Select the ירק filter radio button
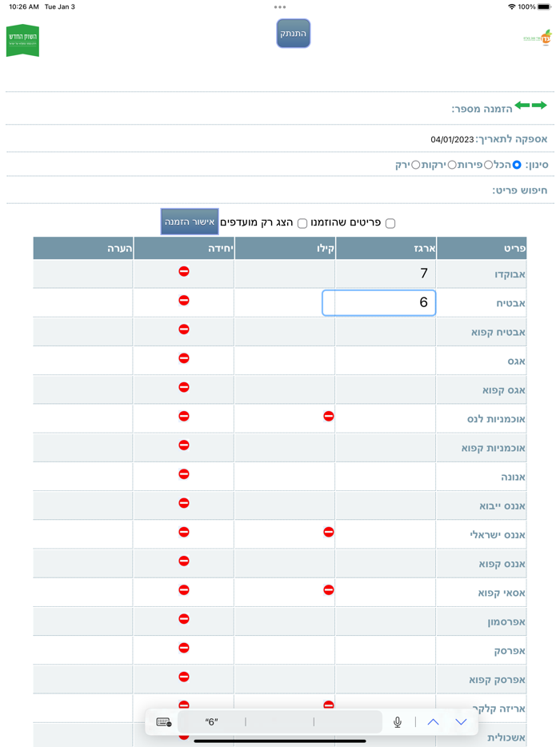The image size is (560, 747). pyautogui.click(x=415, y=165)
